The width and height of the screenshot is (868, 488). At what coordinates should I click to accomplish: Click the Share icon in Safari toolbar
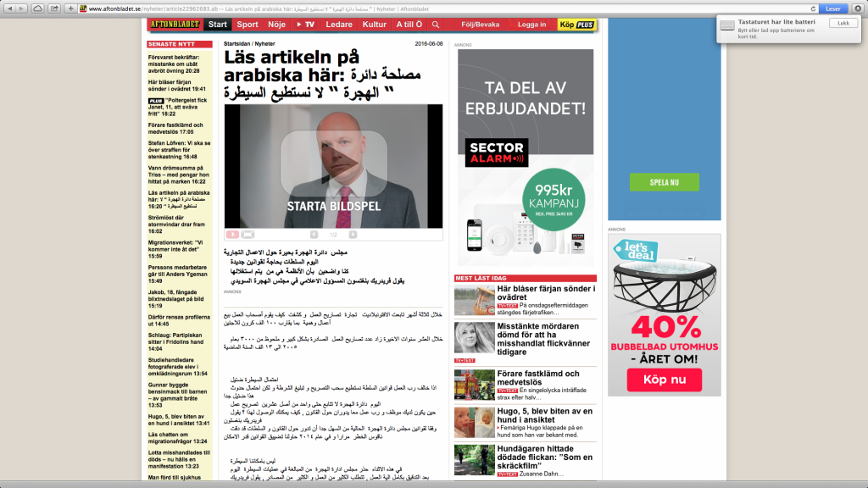56,8
